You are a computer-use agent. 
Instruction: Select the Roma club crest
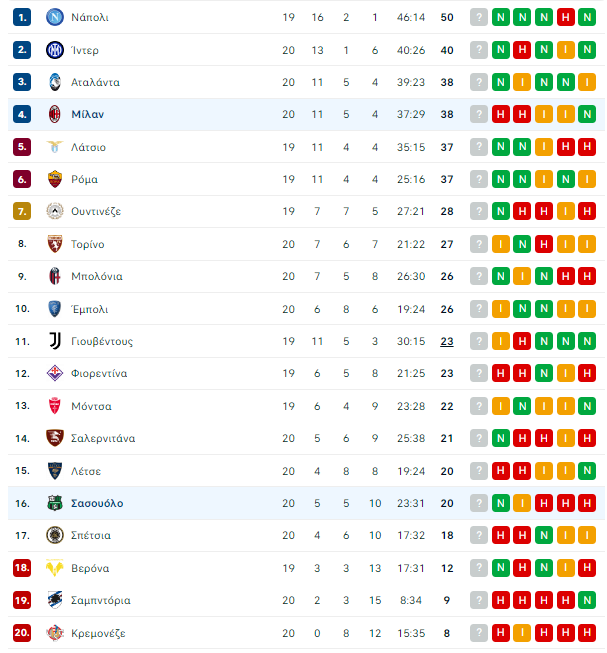point(55,179)
